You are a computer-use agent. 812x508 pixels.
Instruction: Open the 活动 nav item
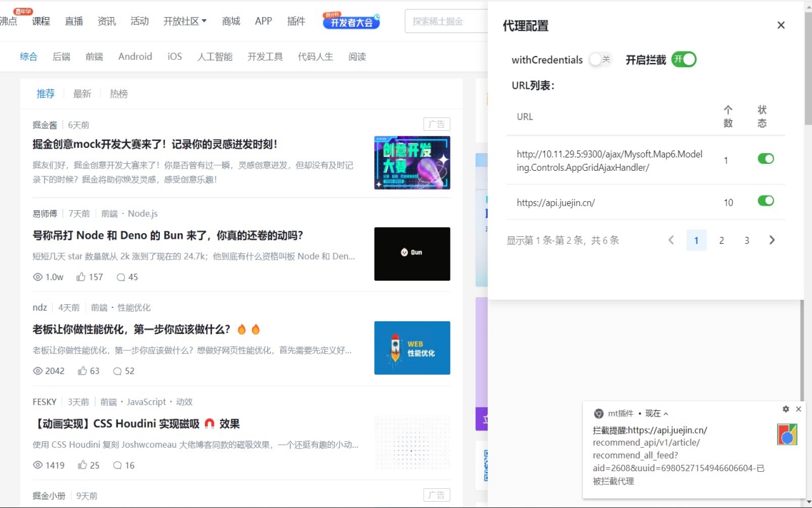(x=140, y=21)
